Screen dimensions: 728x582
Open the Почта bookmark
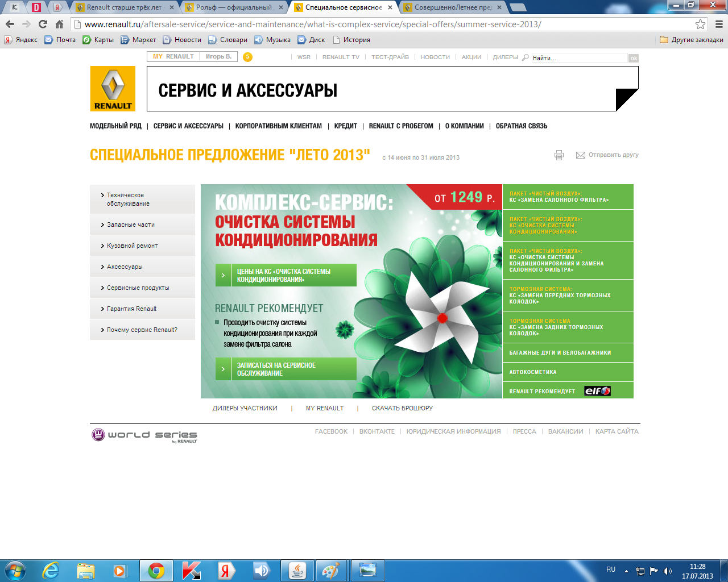pos(60,40)
